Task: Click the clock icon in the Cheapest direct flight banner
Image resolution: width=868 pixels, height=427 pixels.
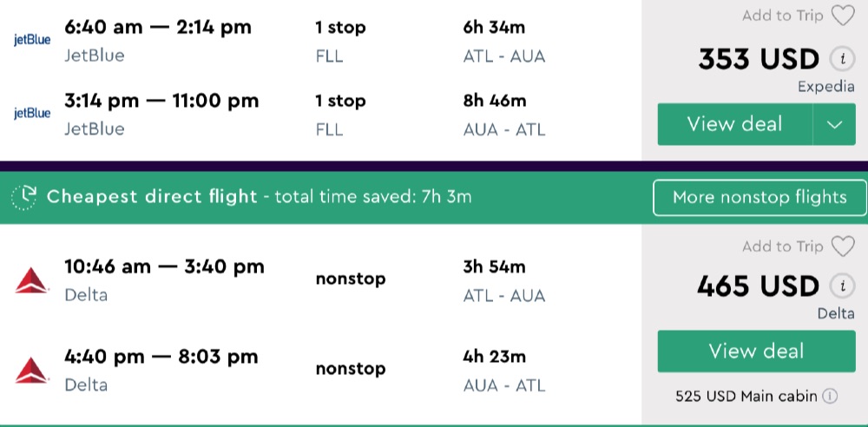Action: click(24, 196)
